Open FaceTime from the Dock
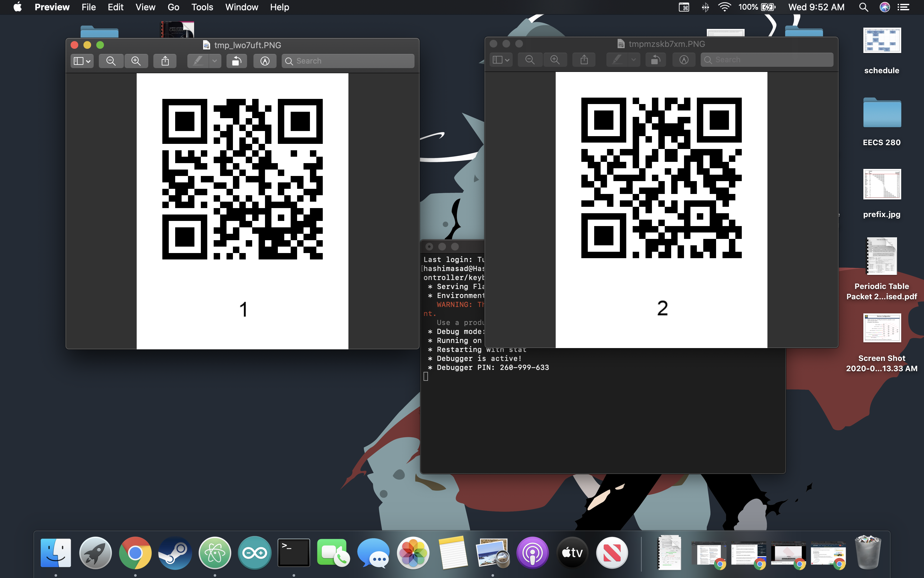 pos(333,553)
